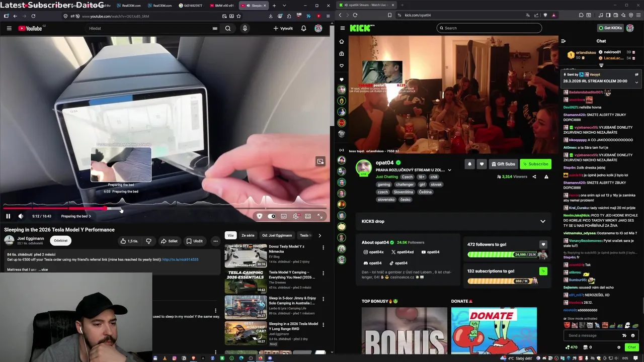Open the Tesla referral link in description

(180, 259)
